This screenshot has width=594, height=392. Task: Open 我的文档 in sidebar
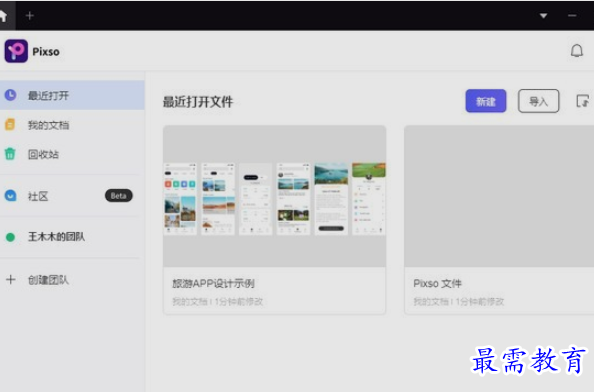(72, 125)
